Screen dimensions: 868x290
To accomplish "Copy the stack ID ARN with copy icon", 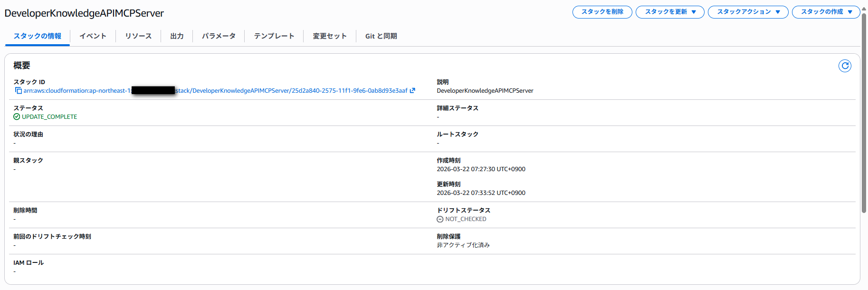I will click(18, 91).
